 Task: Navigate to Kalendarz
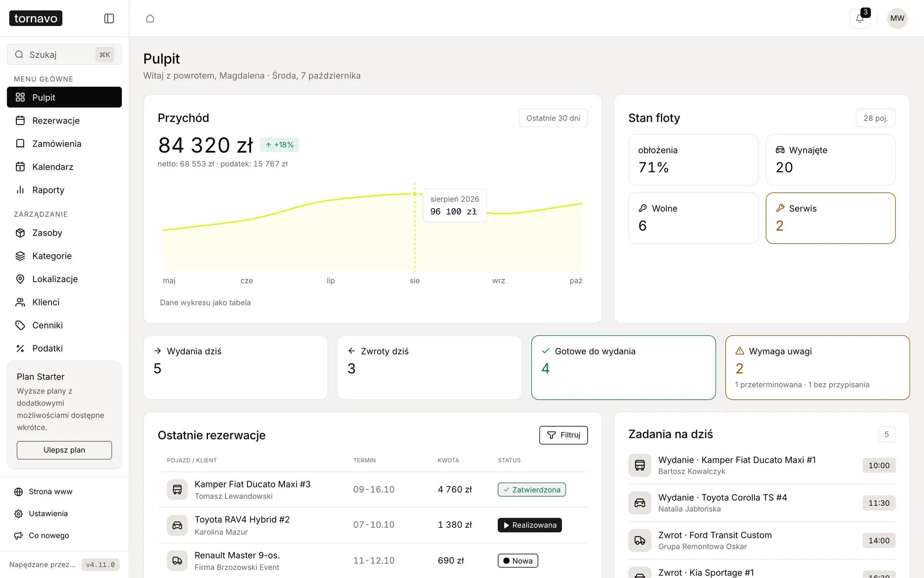point(64,167)
